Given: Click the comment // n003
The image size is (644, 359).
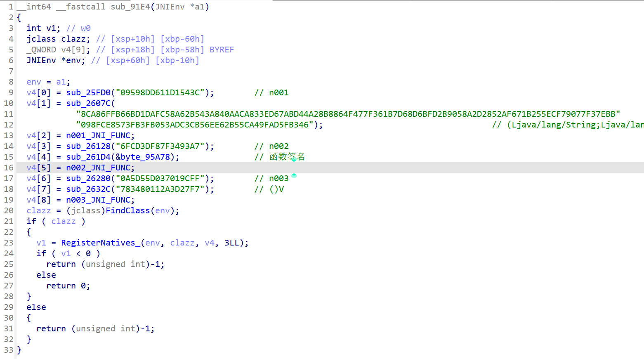Looking at the screenshot, I should click(271, 178).
